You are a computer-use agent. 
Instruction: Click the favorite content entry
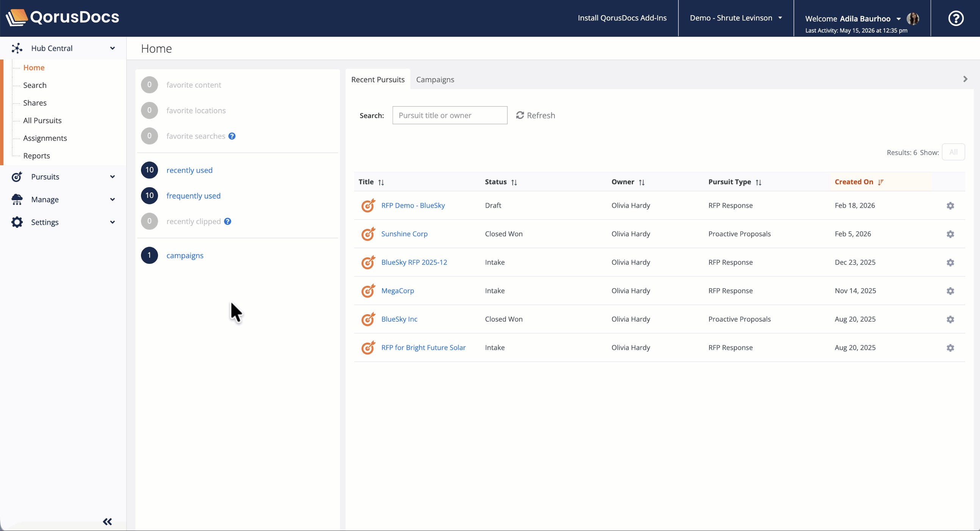pyautogui.click(x=194, y=85)
